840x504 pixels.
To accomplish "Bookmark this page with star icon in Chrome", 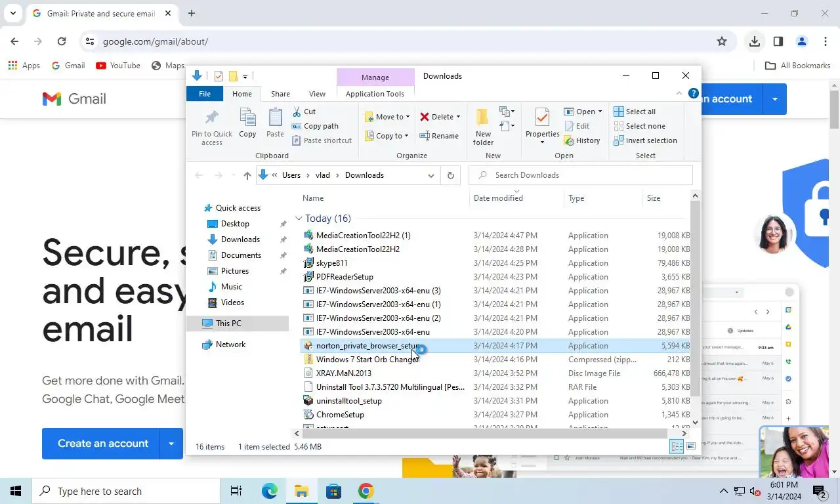I will (722, 41).
